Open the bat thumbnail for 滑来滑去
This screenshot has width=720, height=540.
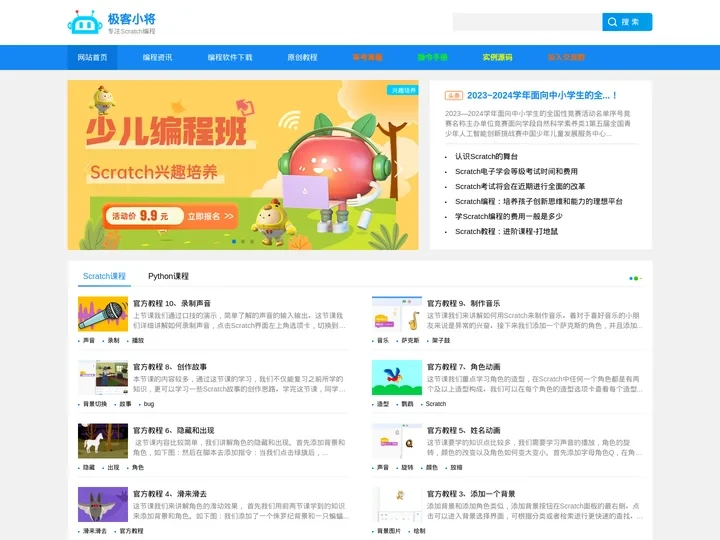(103, 504)
